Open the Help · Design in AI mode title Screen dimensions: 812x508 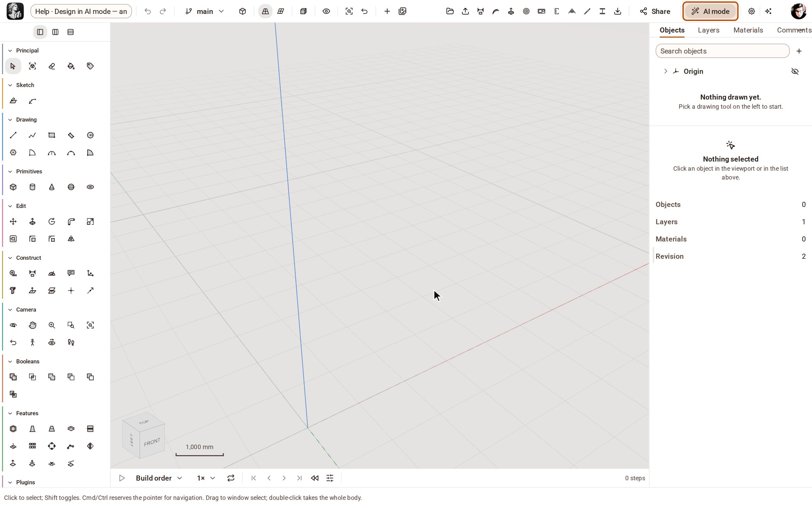(81, 11)
